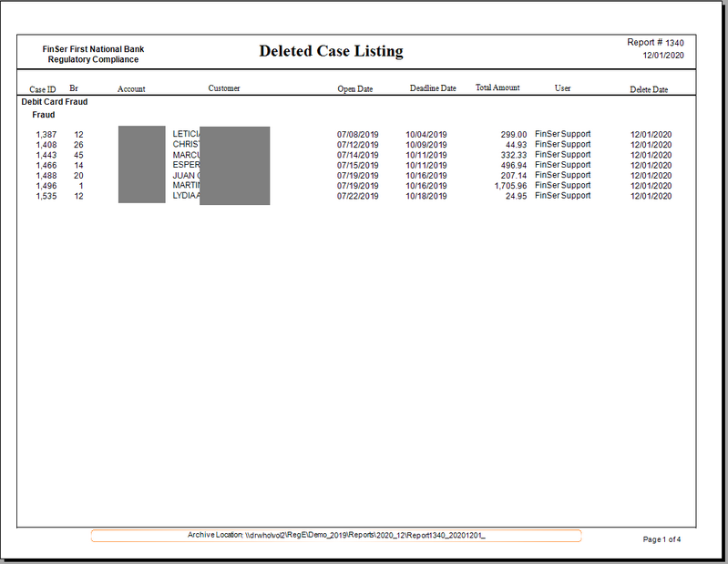The height and width of the screenshot is (564, 728).
Task: Click total amount 299.00
Action: 514,135
